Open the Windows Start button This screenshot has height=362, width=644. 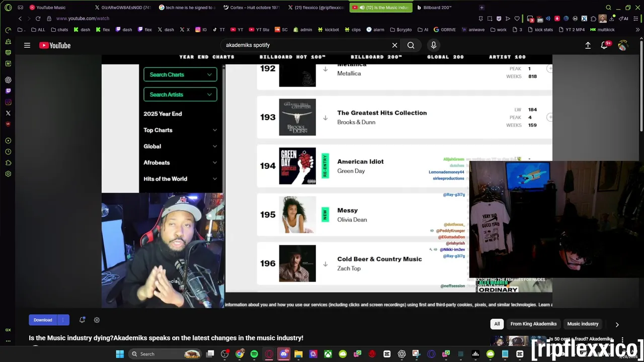click(x=120, y=354)
